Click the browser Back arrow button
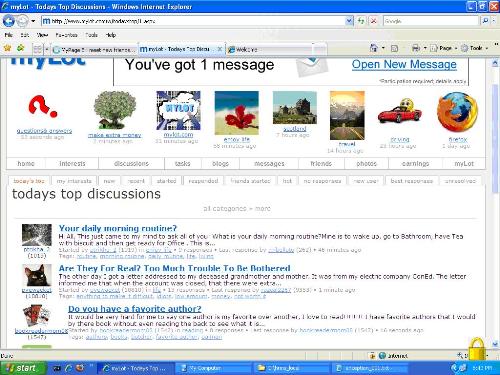Image resolution: width=500 pixels, height=375 pixels. pyautogui.click(x=9, y=21)
